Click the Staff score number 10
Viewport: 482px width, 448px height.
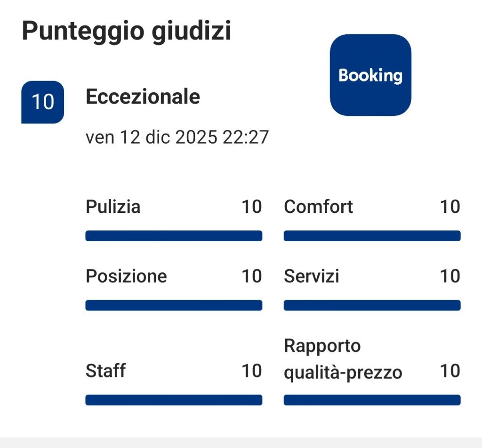point(252,371)
